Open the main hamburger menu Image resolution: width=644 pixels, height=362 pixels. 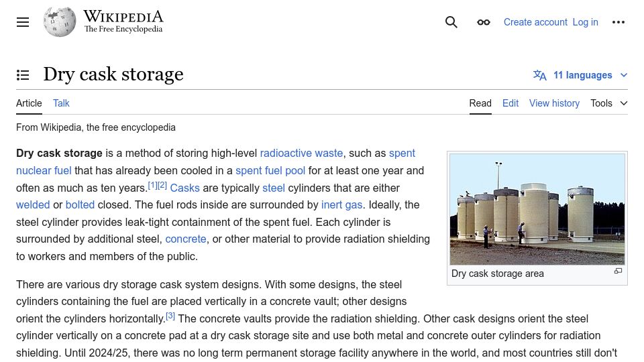23,22
